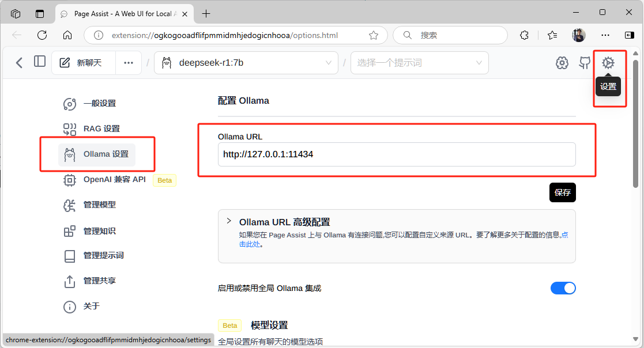
Task: Click the Beta badge beside 模型设置
Action: pos(229,326)
